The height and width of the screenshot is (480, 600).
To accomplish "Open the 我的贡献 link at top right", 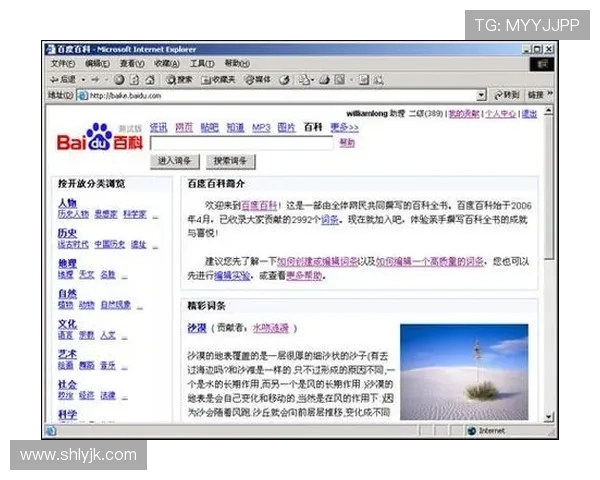I will pos(464,114).
